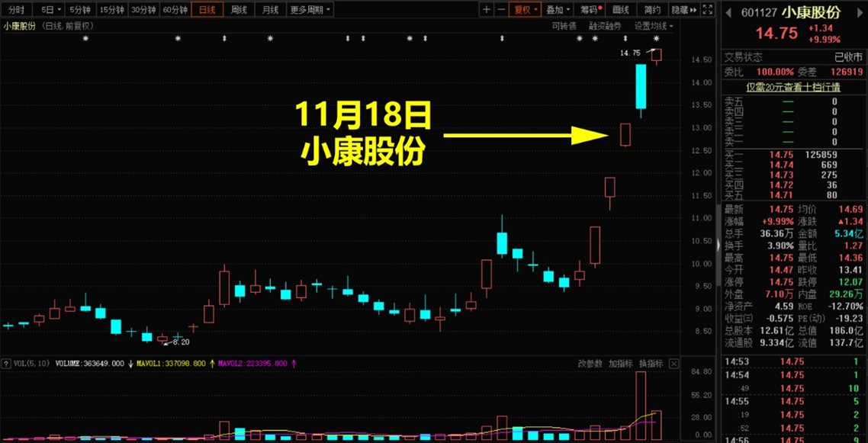Click star event marker above latest candle
868x443 pixels.
(x=657, y=38)
